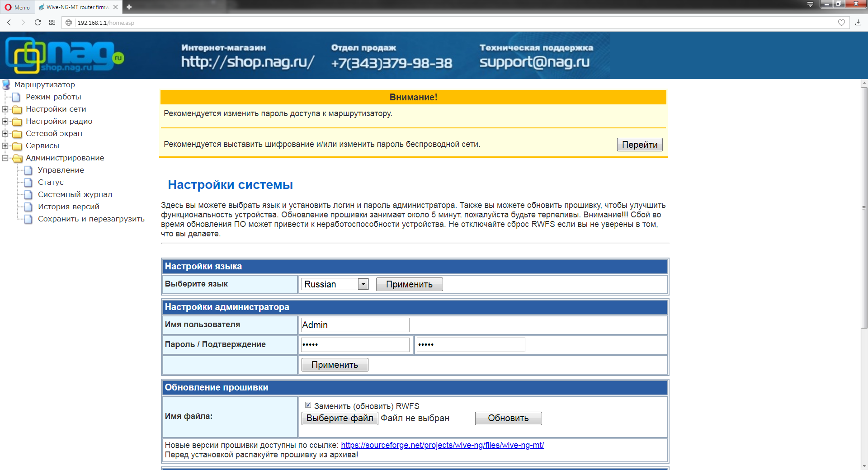The height and width of the screenshot is (470, 868).
Task: Click the Маршрутизатор router root icon
Action: coord(6,85)
